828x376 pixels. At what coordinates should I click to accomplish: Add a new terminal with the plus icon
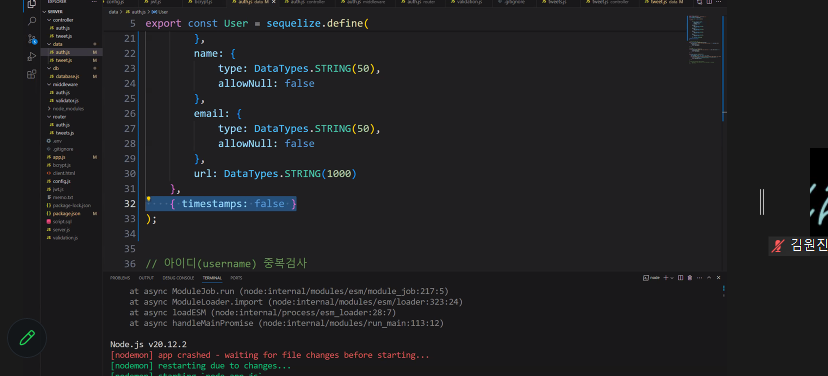pos(665,278)
